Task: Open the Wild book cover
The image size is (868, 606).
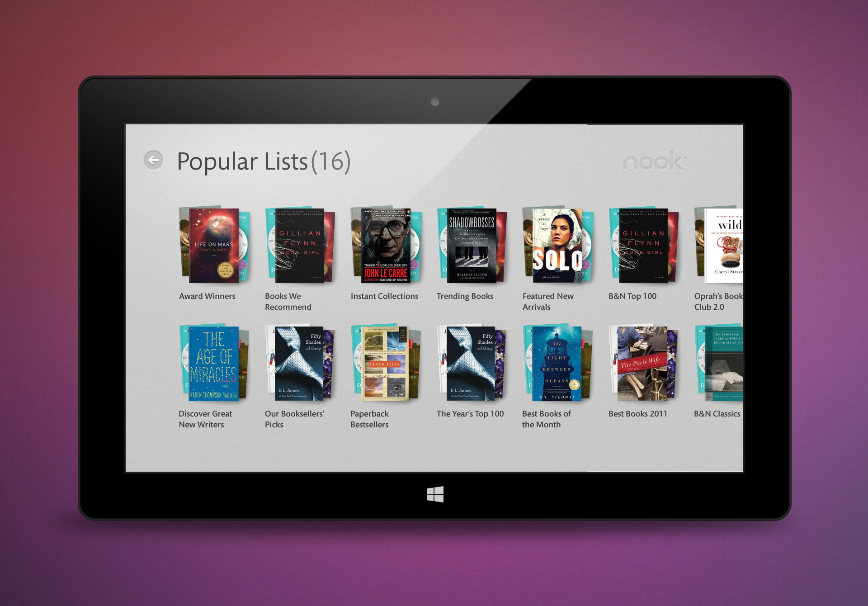Action: [x=724, y=246]
